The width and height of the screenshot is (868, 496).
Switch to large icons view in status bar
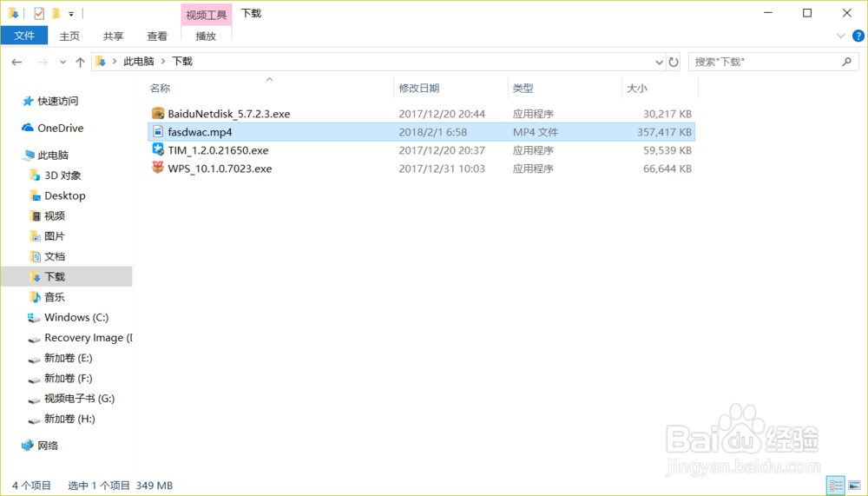(x=855, y=486)
